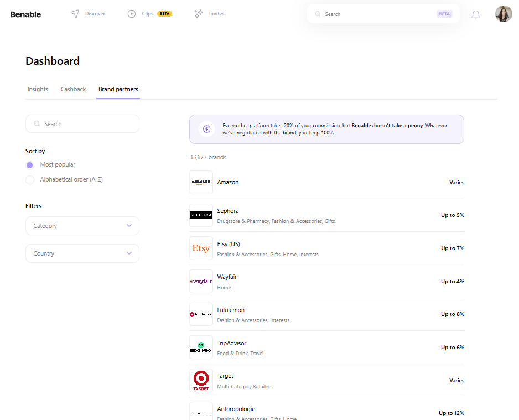Viewport: 519px width, 420px height.
Task: Switch to the Insights tab
Action: 38,89
